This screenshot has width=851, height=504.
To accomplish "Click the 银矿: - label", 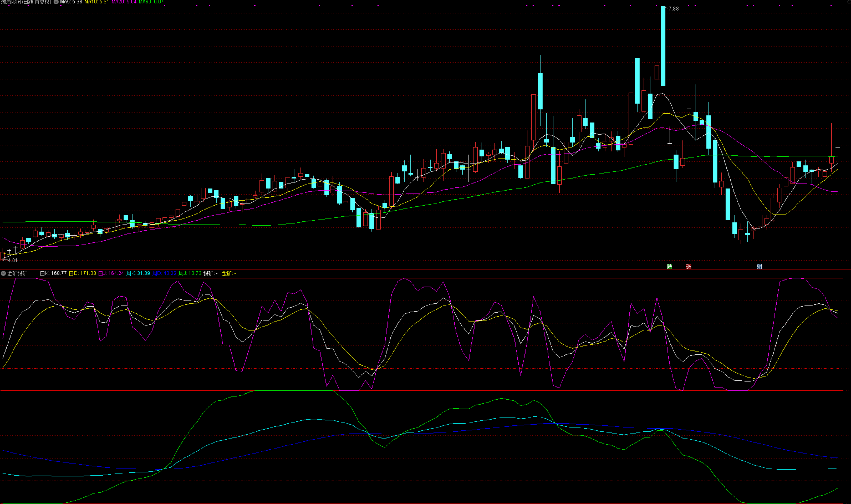I will pyautogui.click(x=211, y=273).
